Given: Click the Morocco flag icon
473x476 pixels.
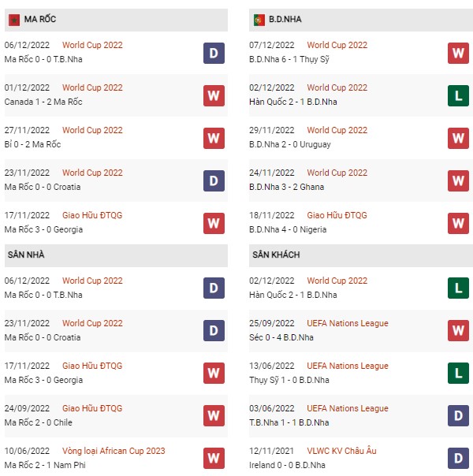Looking at the screenshot, I should [14, 20].
